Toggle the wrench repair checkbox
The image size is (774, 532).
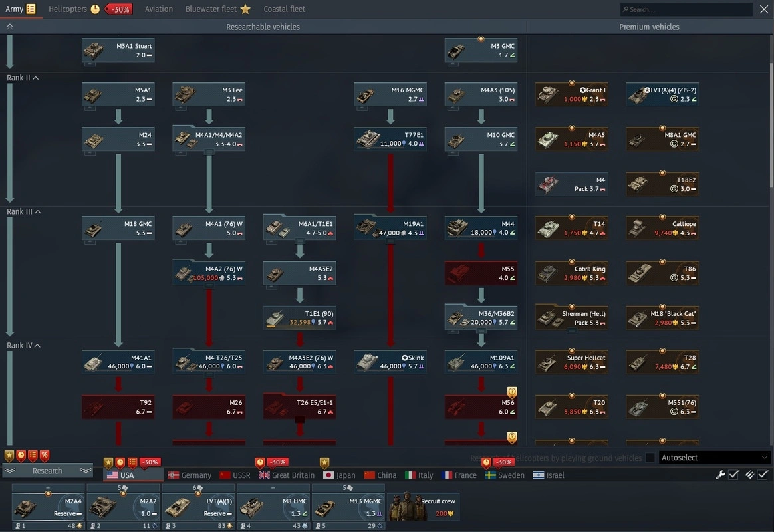coord(733,475)
